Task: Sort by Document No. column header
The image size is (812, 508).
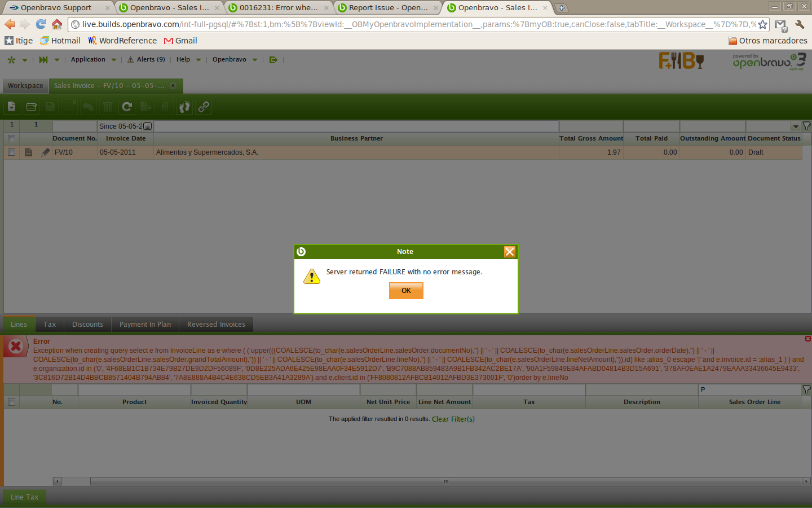Action: tap(74, 138)
